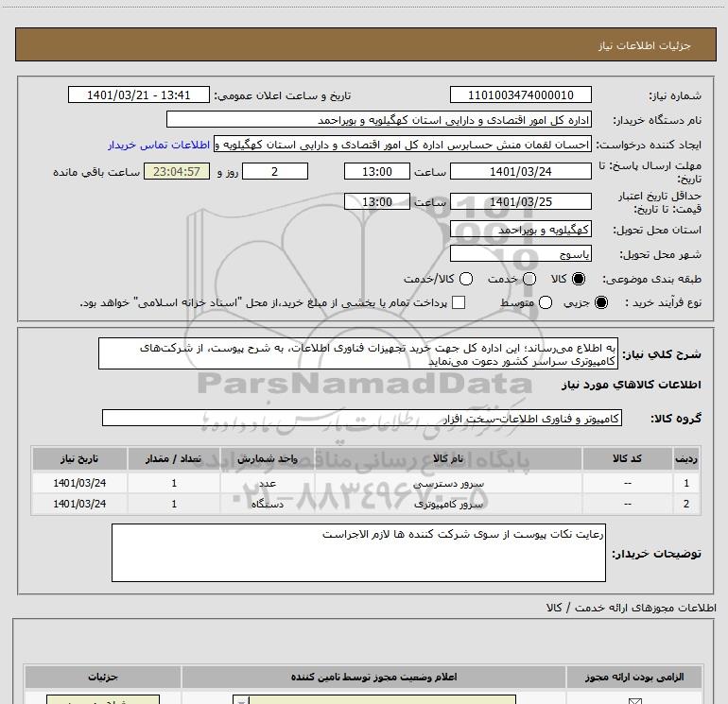The width and height of the screenshot is (728, 704).
Task: Click the buyer notes text area
Action: coord(358,553)
